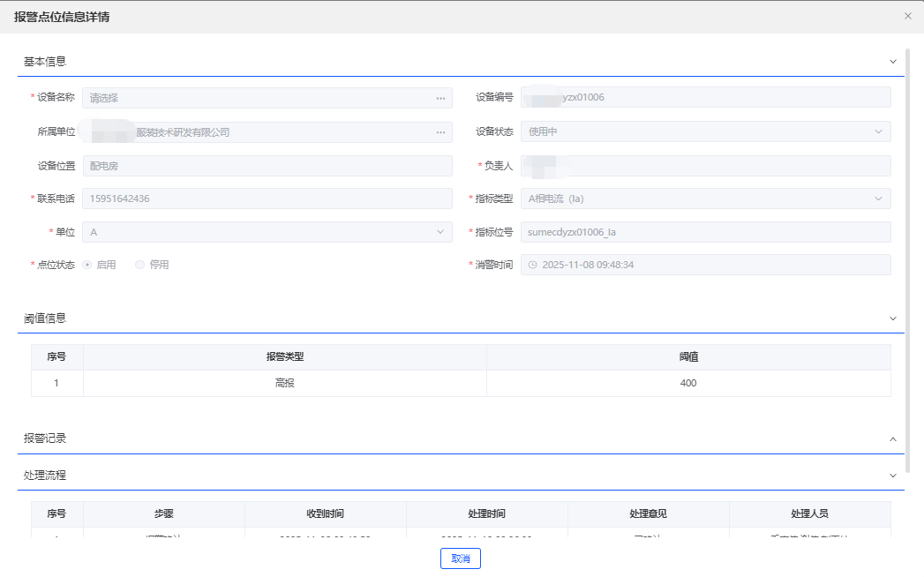Collapse the 处理流程 section
Viewport: 924px width, 577px height.
coord(892,475)
